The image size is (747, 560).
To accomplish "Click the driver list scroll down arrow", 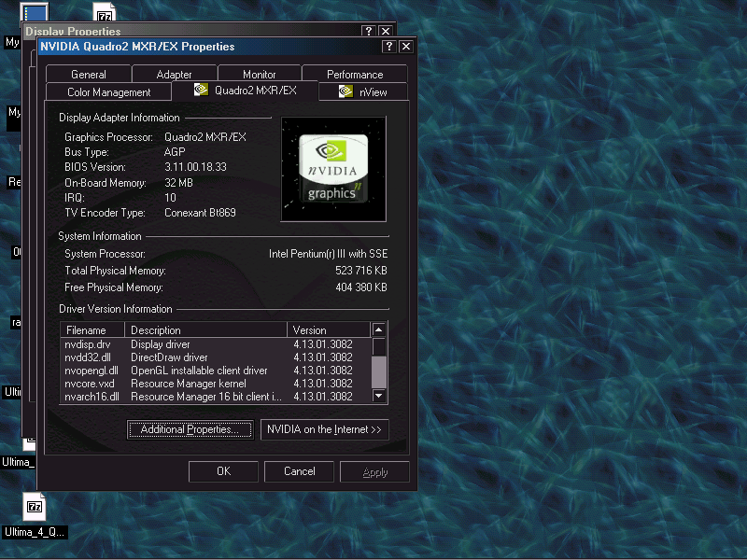I will [379, 396].
